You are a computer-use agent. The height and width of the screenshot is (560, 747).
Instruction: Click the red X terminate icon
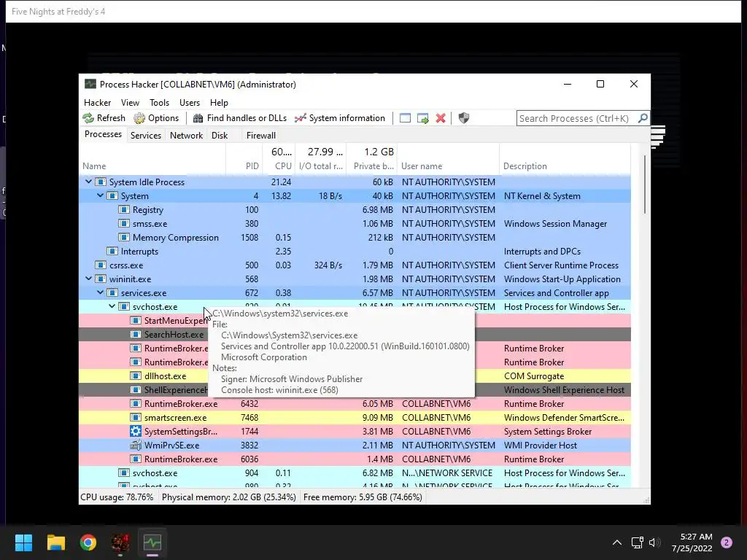pyautogui.click(x=441, y=118)
